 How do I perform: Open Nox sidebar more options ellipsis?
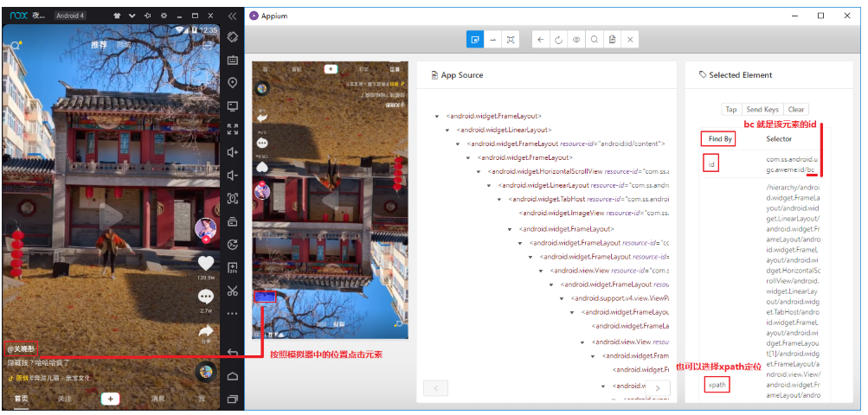[x=233, y=314]
